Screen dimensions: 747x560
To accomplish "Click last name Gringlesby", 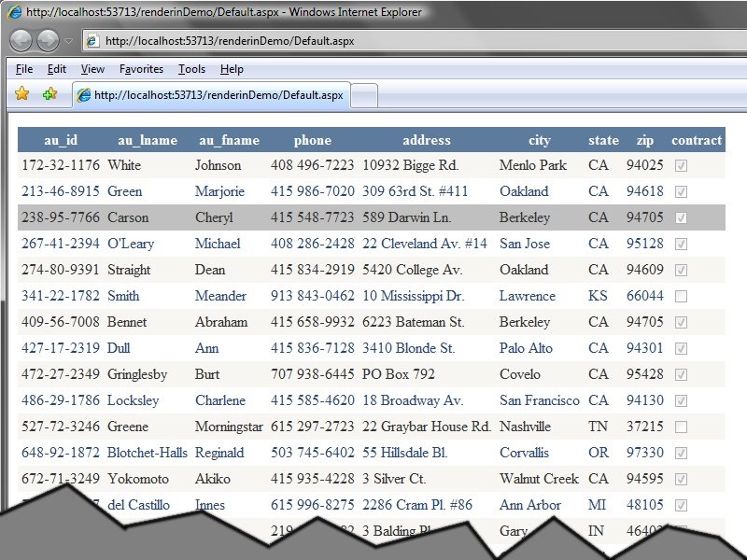I will point(137,374).
